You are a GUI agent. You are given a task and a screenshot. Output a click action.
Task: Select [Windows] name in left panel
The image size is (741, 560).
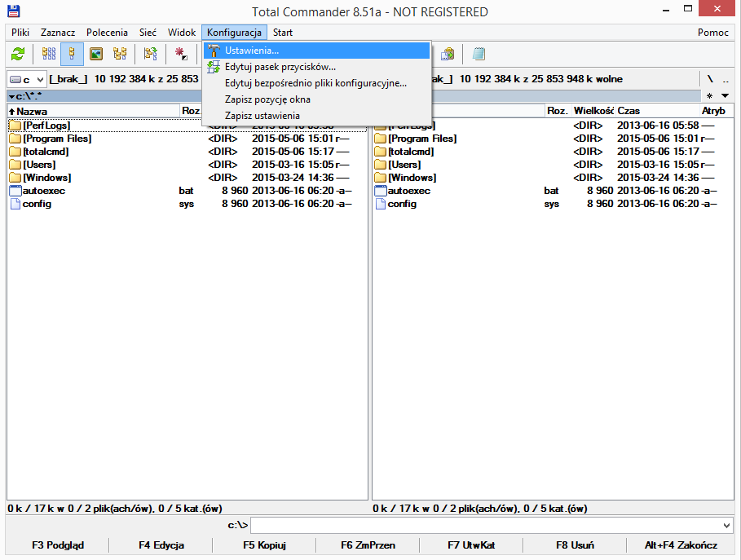47,178
